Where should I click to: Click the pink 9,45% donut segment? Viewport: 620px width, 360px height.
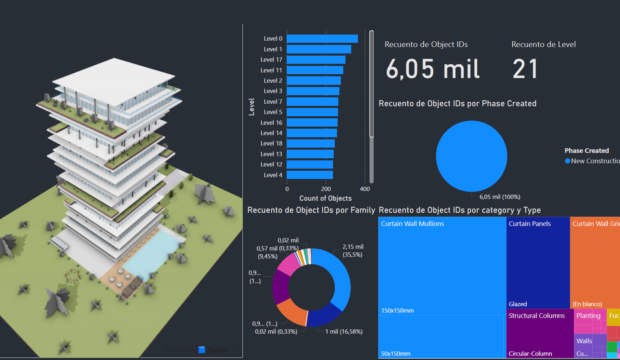click(x=289, y=265)
